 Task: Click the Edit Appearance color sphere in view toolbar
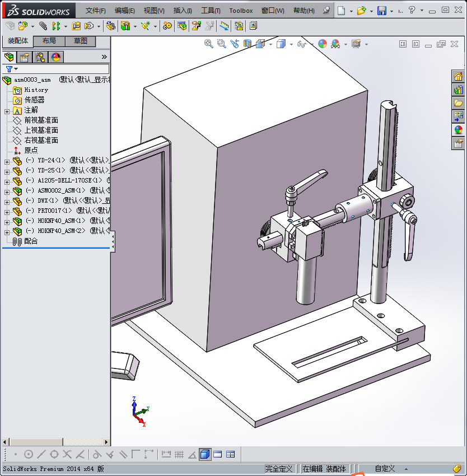322,44
